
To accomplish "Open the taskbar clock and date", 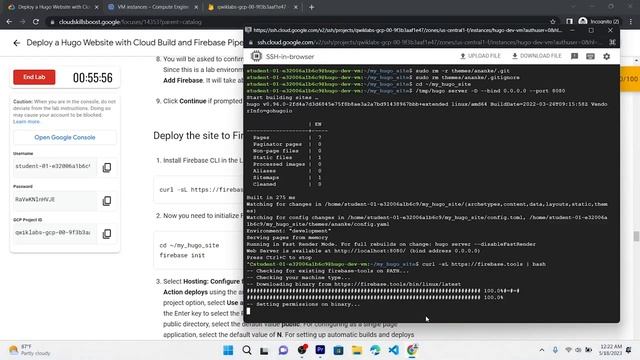I will tap(610, 350).
